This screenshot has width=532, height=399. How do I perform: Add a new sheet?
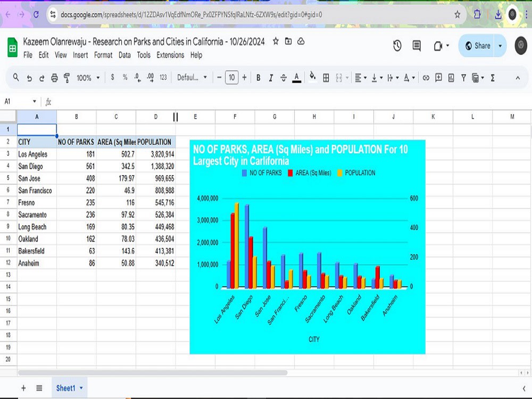[23, 388]
